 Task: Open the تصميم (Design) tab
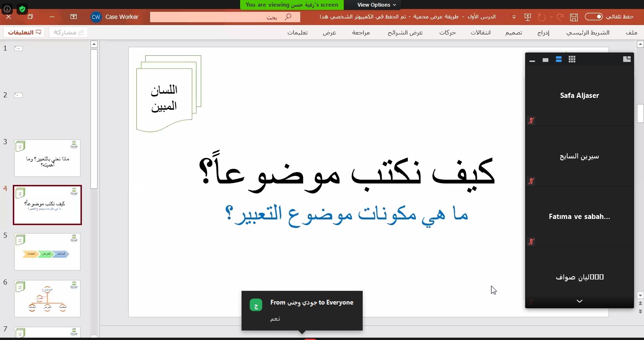[514, 33]
